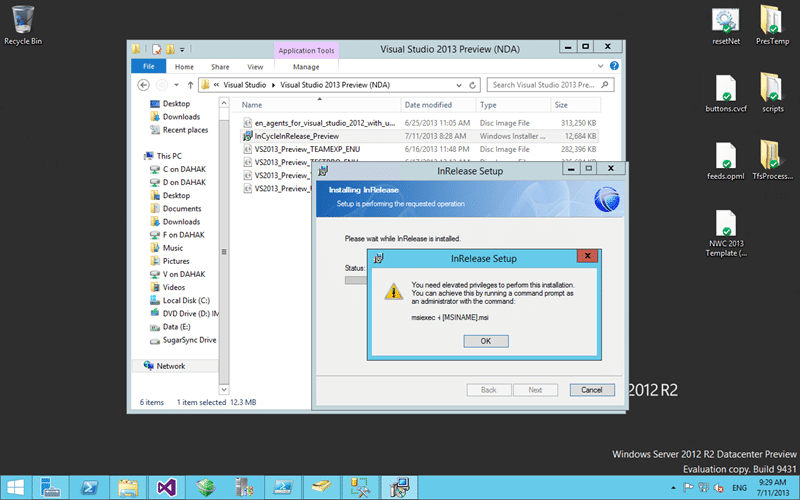800x500 pixels.
Task: Click the Back button in InRelease Setup
Action: click(x=489, y=390)
